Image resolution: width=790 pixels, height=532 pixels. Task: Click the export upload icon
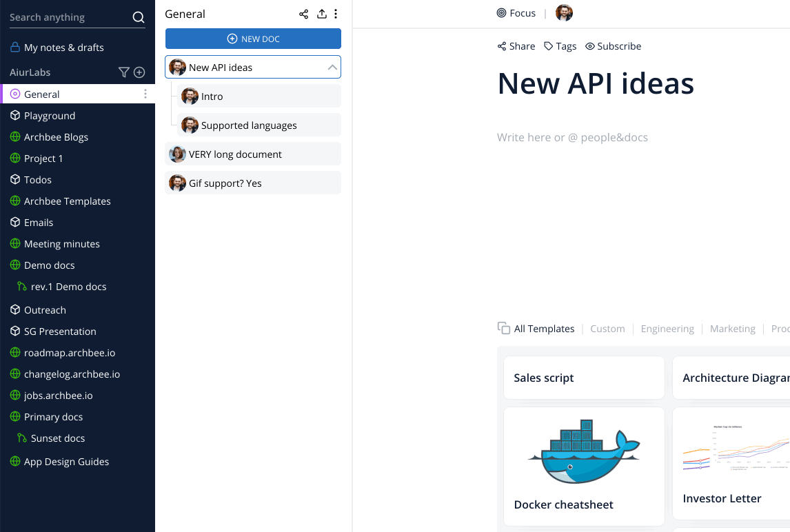click(x=321, y=14)
